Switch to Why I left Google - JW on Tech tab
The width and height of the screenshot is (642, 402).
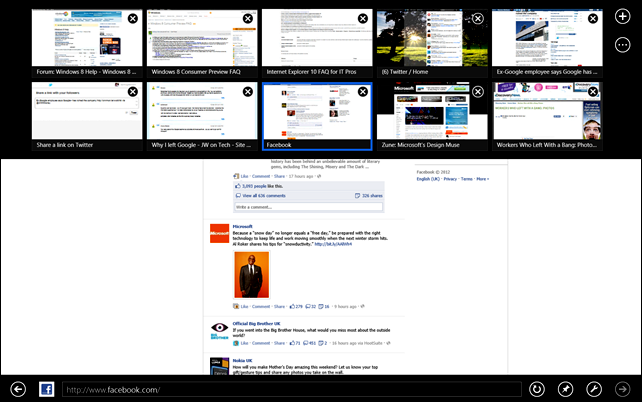(x=202, y=117)
